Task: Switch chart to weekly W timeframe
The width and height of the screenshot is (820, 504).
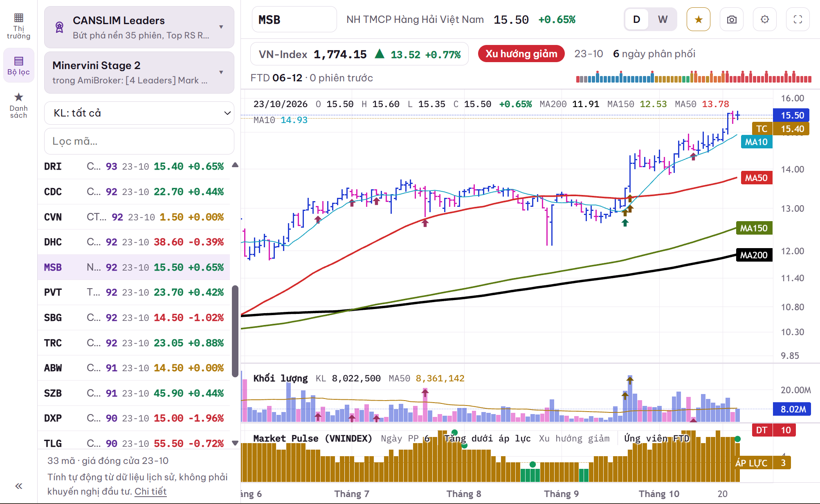Action: click(663, 19)
